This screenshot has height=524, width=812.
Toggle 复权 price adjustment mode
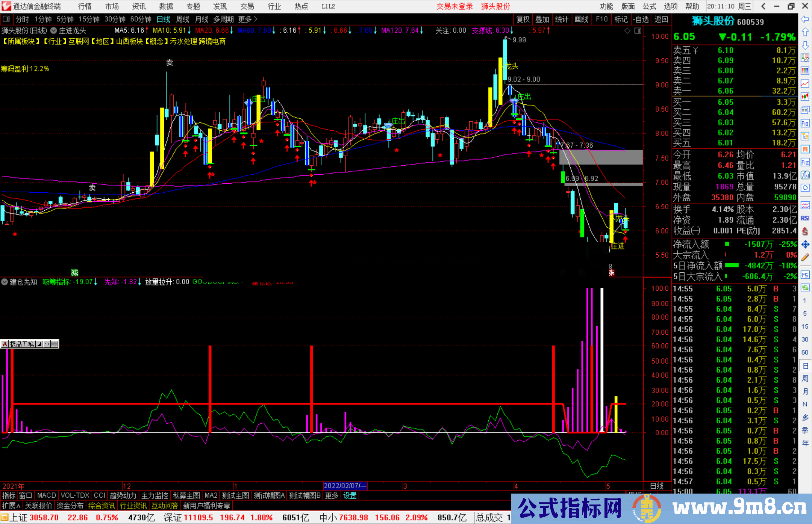point(523,19)
